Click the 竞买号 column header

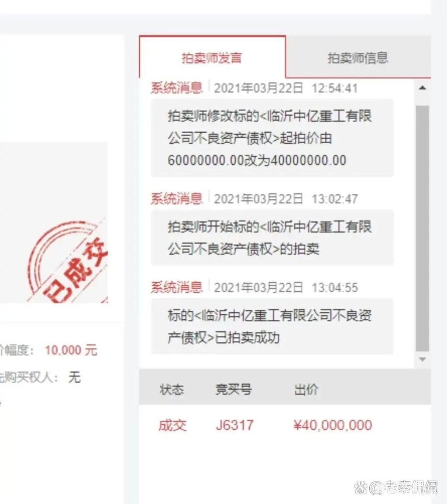pos(234,390)
